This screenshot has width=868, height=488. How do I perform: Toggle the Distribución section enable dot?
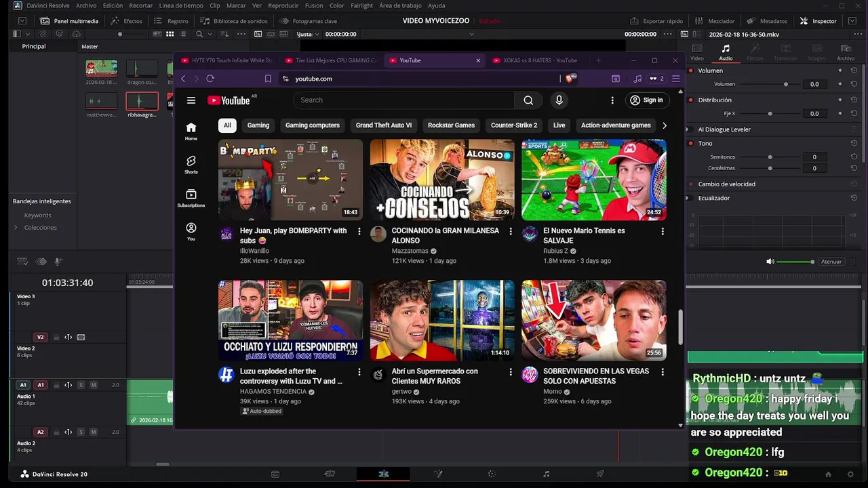pos(691,100)
